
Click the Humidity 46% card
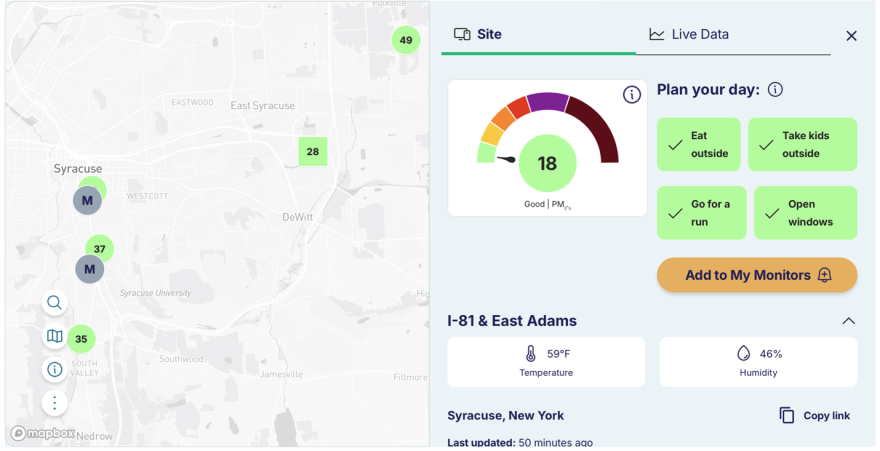coord(758,362)
